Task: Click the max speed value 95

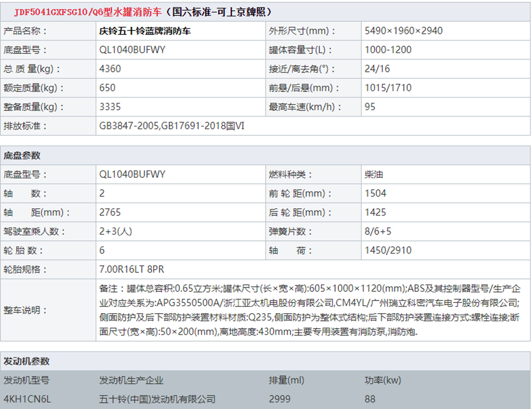Action: tap(370, 107)
